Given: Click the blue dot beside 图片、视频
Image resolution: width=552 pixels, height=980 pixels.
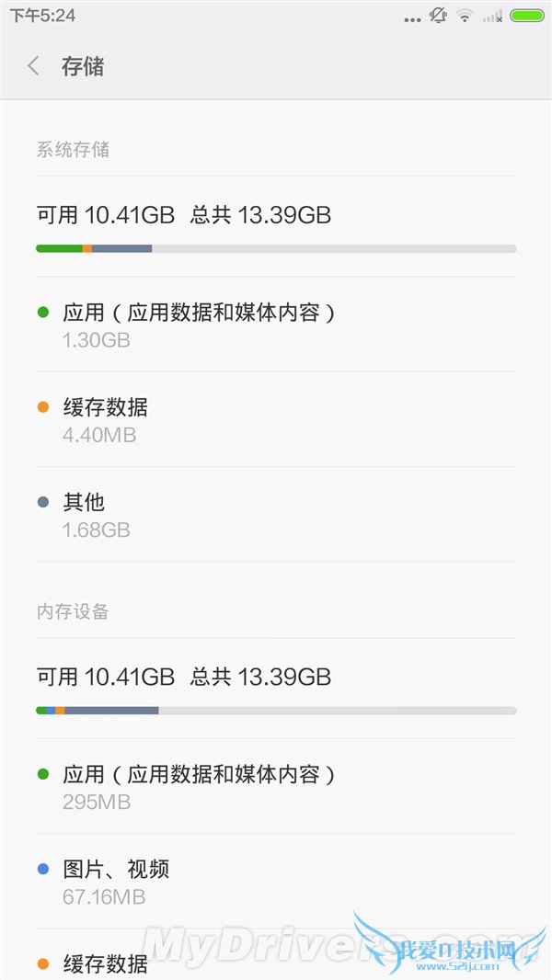Looking at the screenshot, I should [42, 869].
